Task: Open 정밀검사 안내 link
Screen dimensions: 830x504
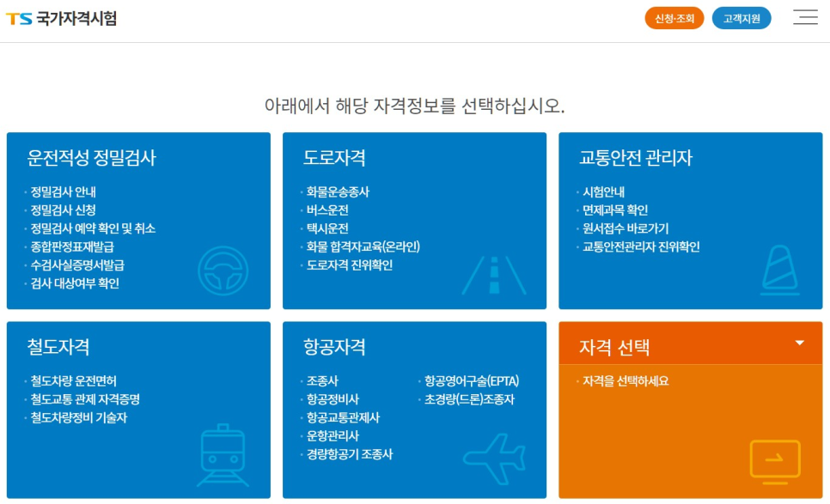Action: pos(63,192)
